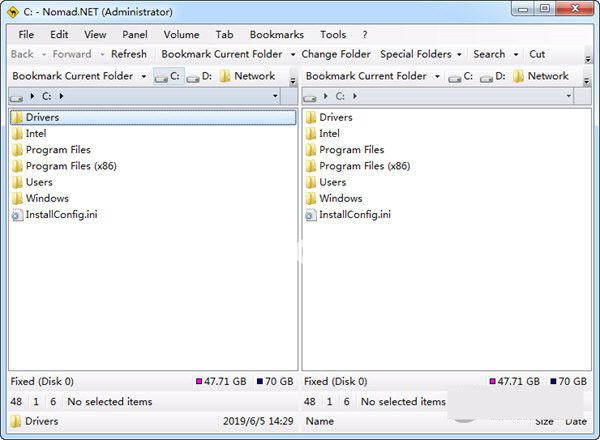Image resolution: width=600 pixels, height=440 pixels.
Task: Click right panel 47.71 GB free space swatch
Action: 492,381
